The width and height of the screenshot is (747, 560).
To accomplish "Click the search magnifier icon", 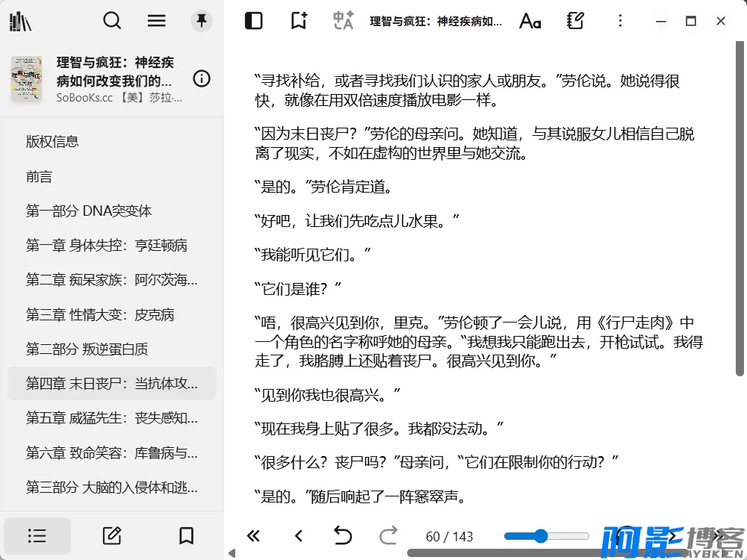I will click(x=112, y=21).
